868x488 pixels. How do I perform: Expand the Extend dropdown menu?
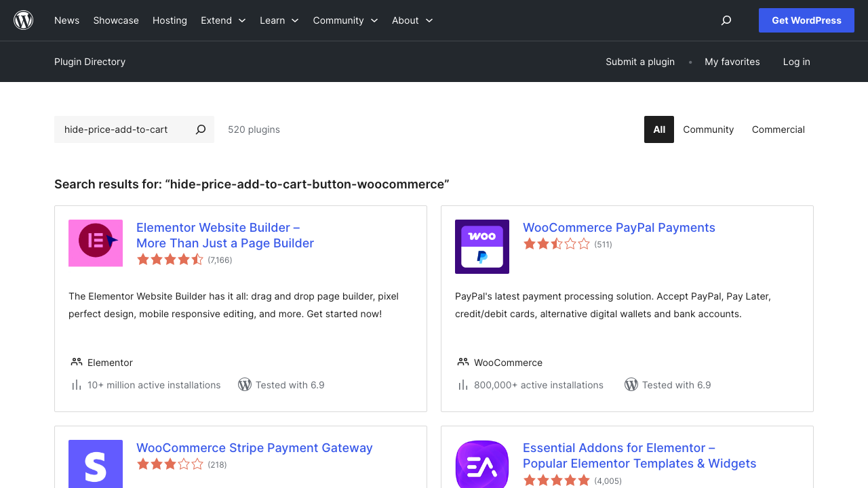(223, 20)
